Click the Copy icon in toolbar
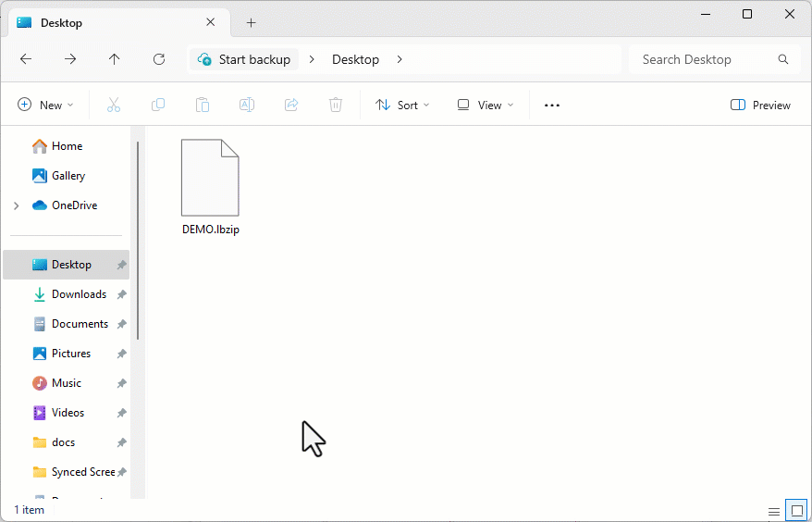Image resolution: width=812 pixels, height=522 pixels. [x=158, y=106]
